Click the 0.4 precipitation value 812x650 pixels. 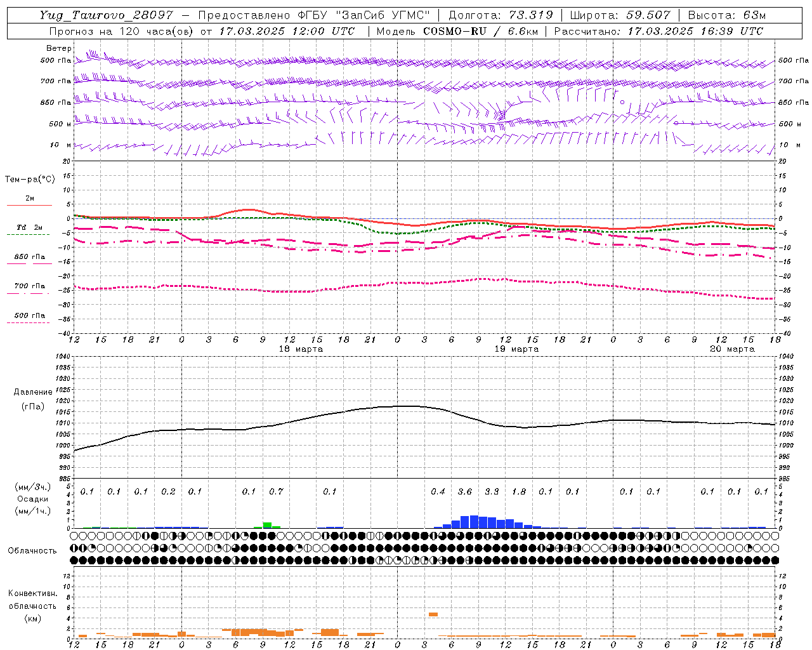point(438,491)
